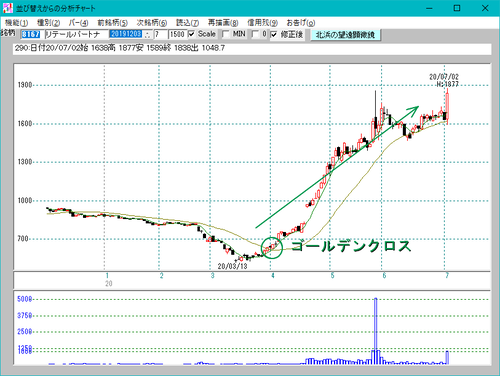Click month marker 6 on time axis
The width and height of the screenshot is (500, 376).
point(384,276)
